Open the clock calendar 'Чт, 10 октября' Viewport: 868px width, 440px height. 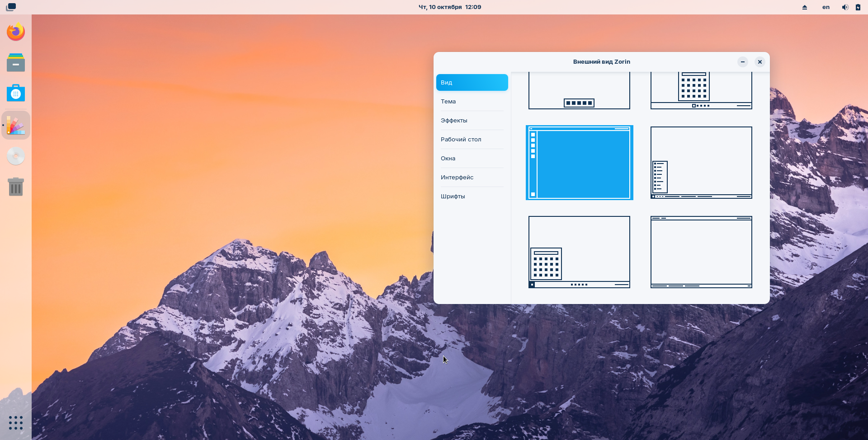(x=450, y=7)
